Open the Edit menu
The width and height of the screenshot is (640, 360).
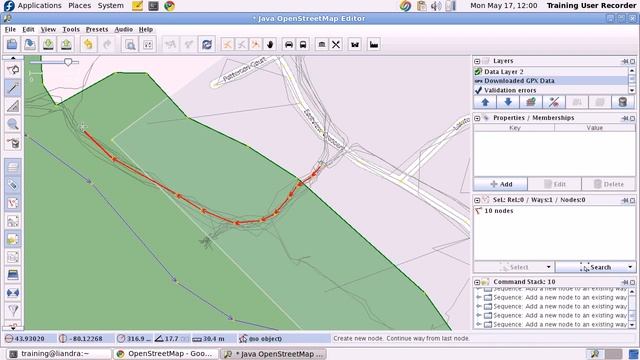[28, 29]
